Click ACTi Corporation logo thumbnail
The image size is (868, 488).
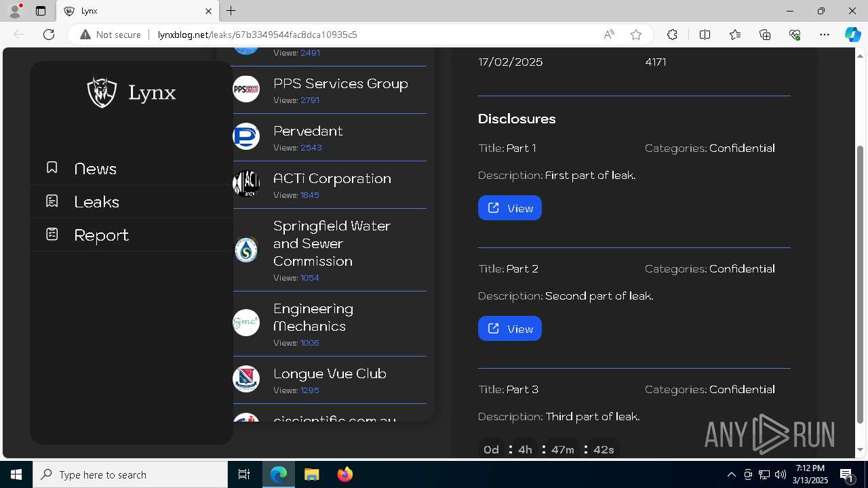(x=246, y=184)
